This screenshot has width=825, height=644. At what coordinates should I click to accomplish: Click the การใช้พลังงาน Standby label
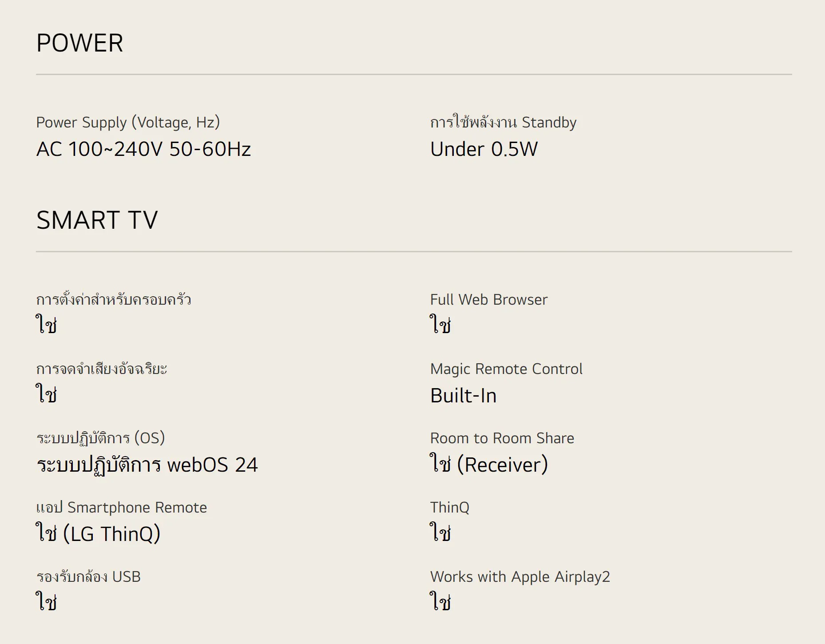[503, 122]
